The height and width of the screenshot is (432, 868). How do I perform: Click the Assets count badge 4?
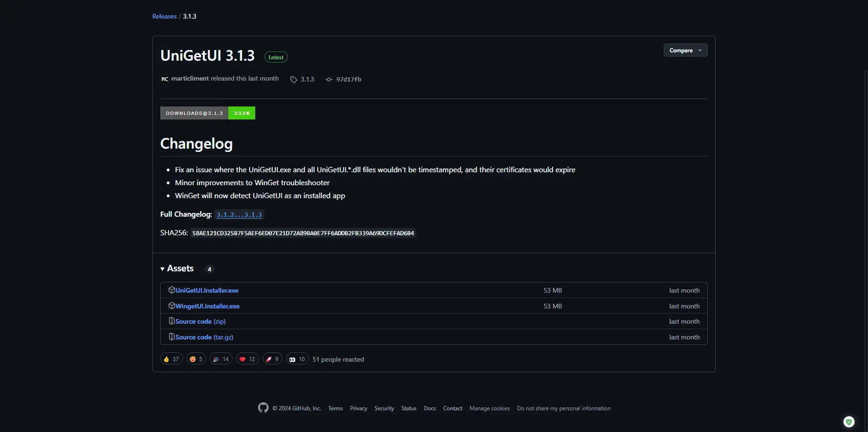click(x=209, y=269)
